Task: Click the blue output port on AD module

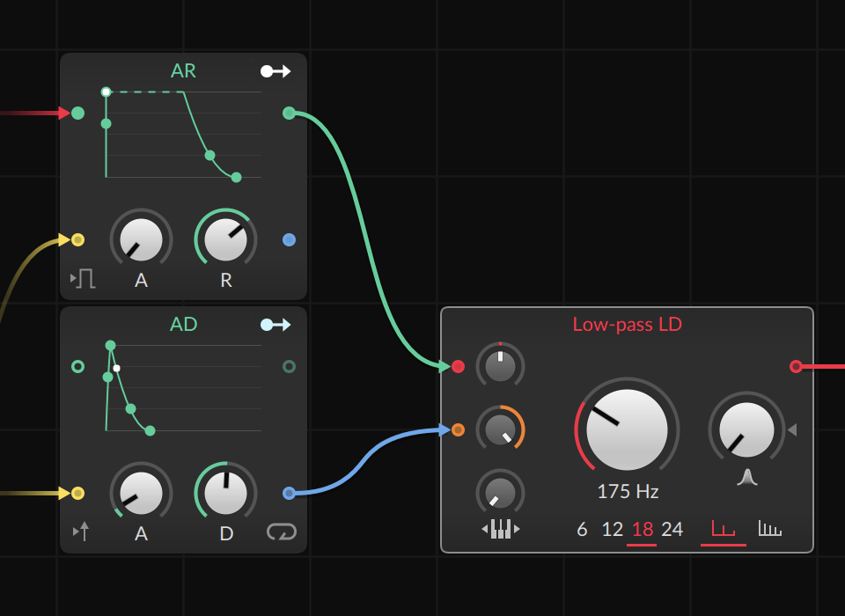Action: tap(289, 493)
